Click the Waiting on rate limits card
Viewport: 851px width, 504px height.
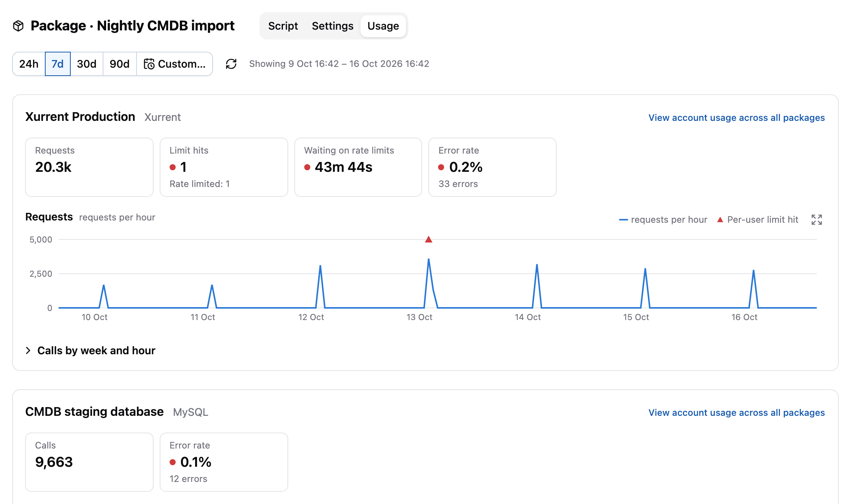[358, 167]
